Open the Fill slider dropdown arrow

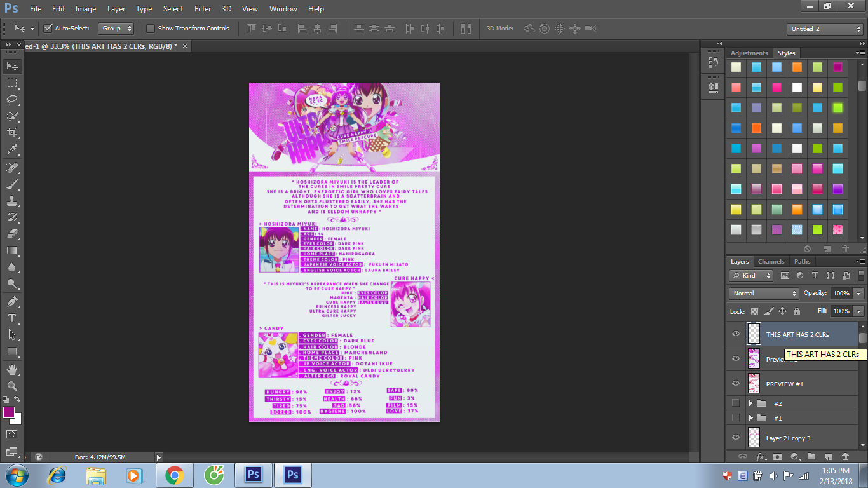pos(859,311)
